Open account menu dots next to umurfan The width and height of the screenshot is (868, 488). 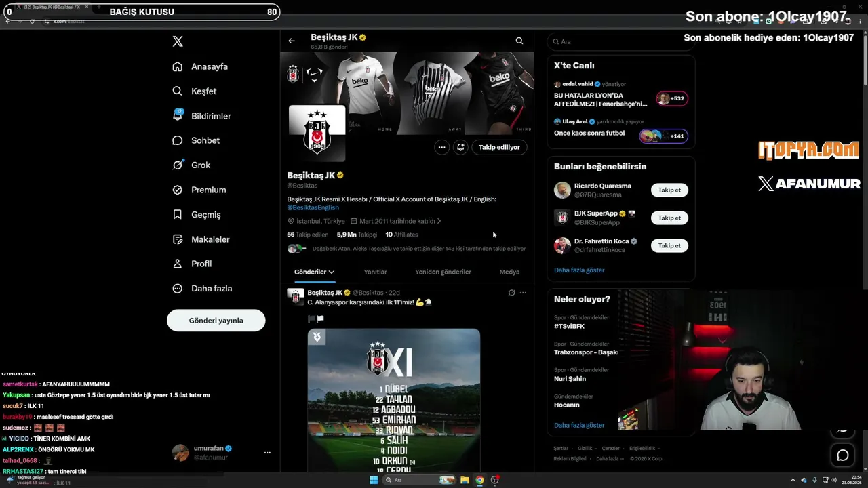267,453
